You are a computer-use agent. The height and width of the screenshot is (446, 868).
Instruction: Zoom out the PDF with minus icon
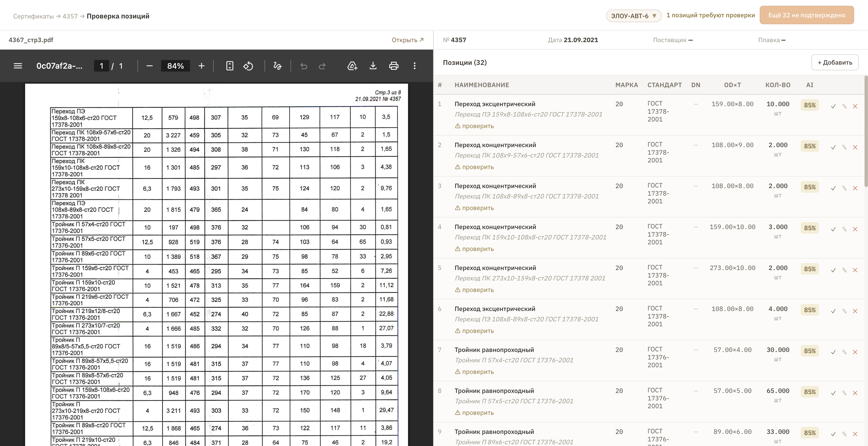(x=150, y=66)
